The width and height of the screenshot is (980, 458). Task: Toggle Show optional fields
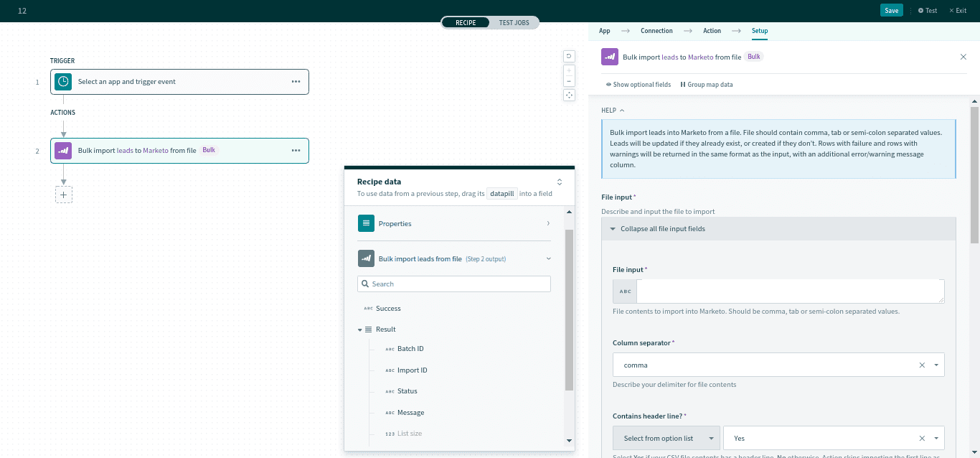638,84
